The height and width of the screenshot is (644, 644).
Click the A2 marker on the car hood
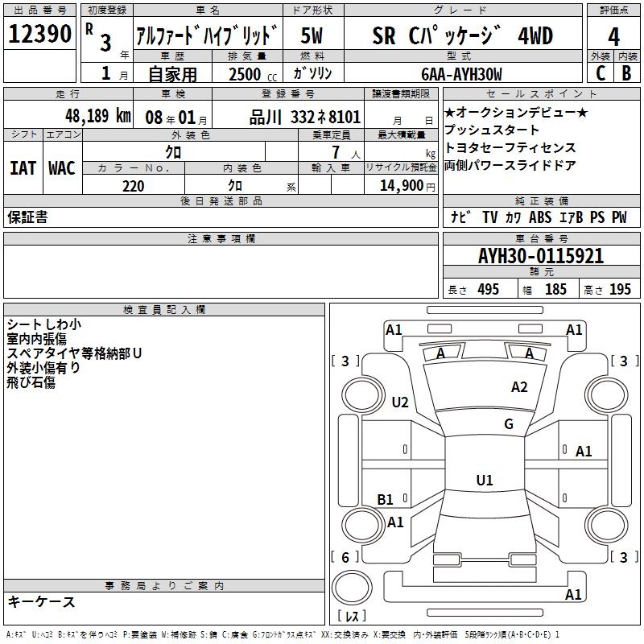pos(519,387)
